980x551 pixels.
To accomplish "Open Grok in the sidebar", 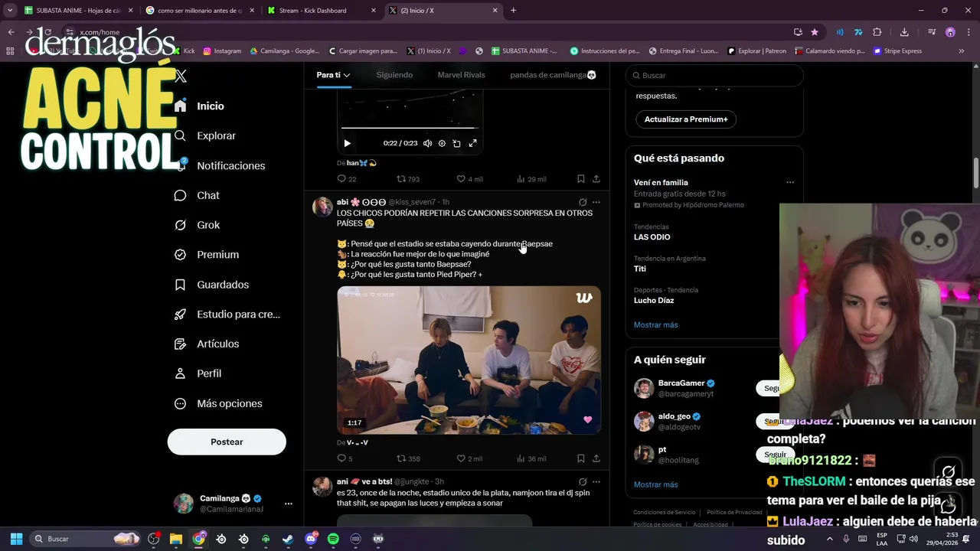I will (x=198, y=225).
